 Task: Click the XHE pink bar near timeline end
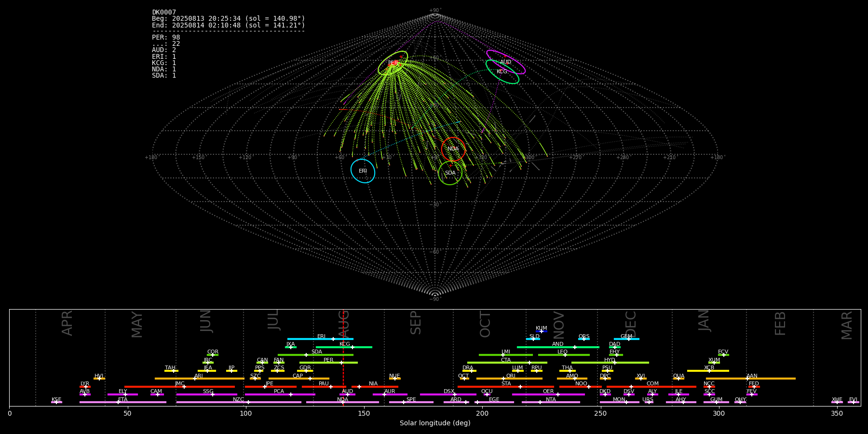pos(837,402)
